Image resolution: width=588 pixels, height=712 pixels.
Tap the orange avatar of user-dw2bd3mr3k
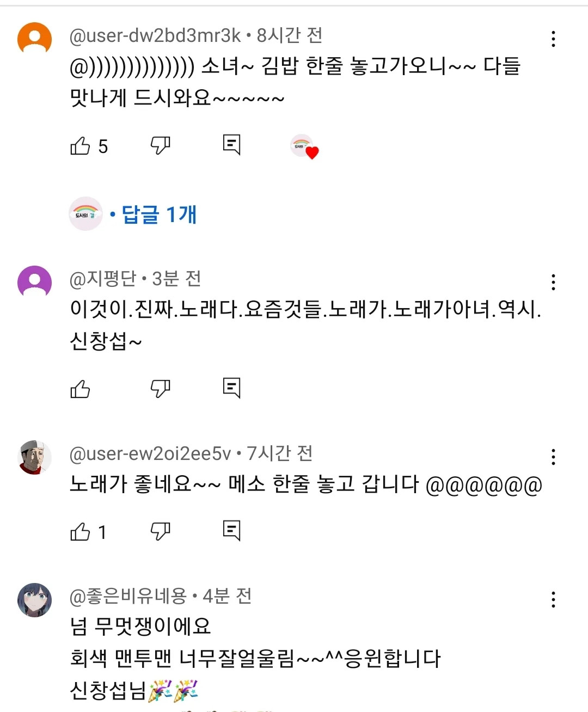coord(35,39)
